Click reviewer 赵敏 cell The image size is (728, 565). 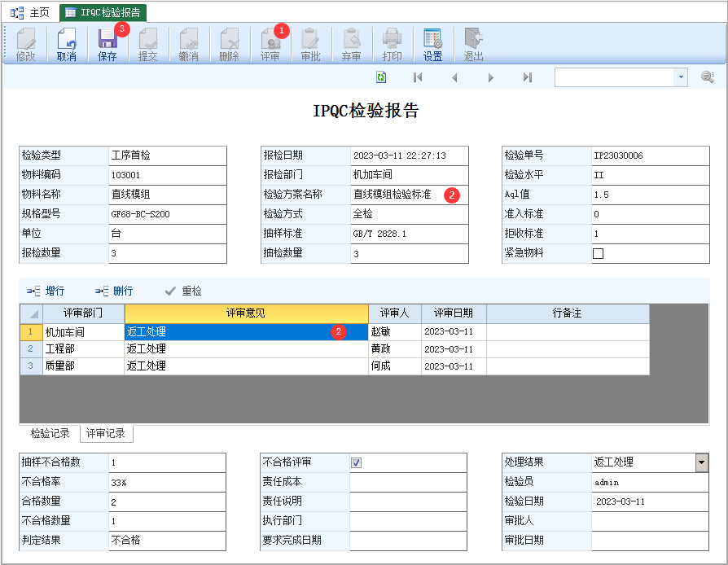tap(395, 332)
